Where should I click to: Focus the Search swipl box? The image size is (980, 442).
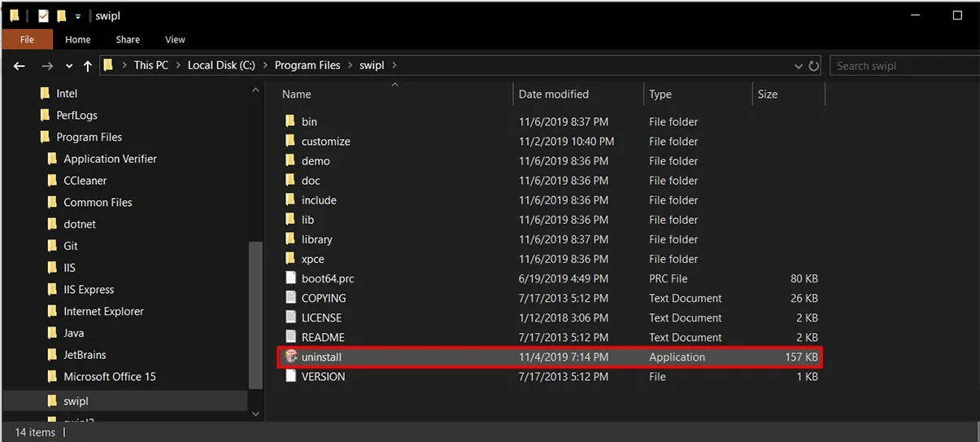coord(904,66)
